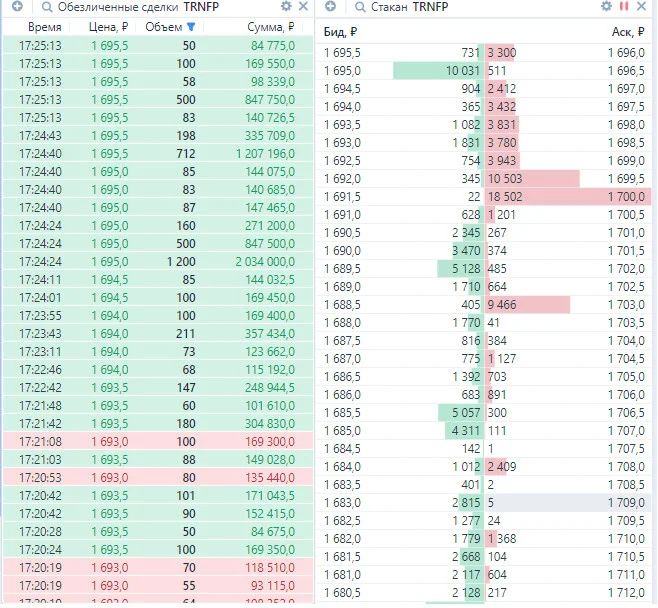This screenshot has height=608, width=658.
Task: Click the highlighted ask price 1 709,0
Action: coord(626,503)
